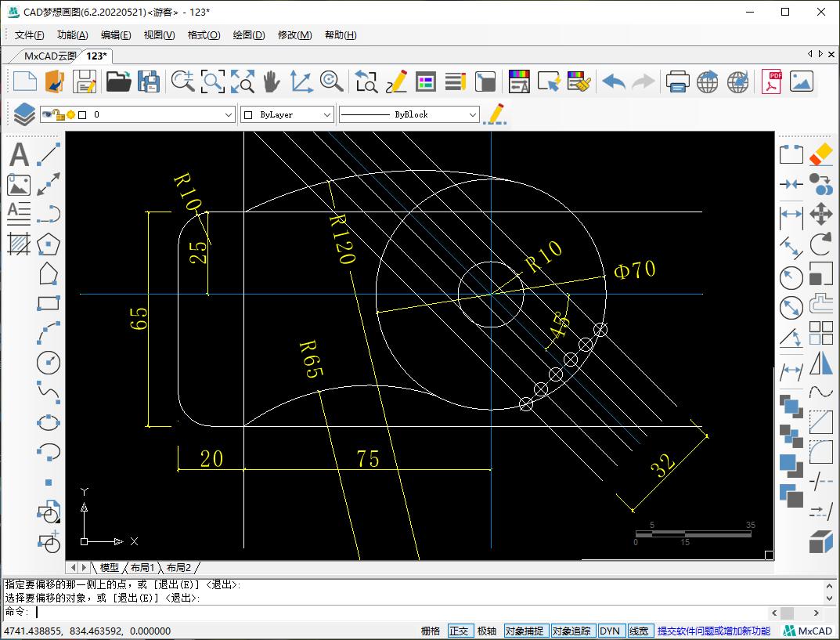This screenshot has height=640, width=840.
Task: Activate the Pan hand tool
Action: [x=271, y=81]
